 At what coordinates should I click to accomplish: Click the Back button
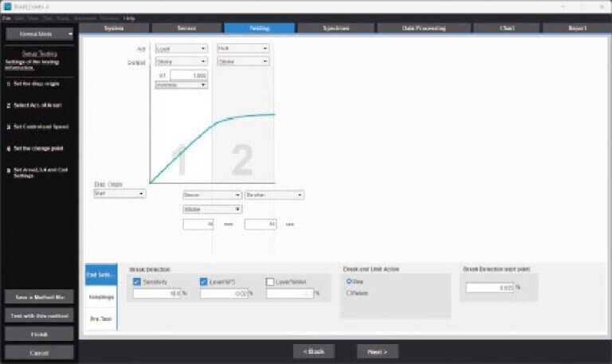313,351
